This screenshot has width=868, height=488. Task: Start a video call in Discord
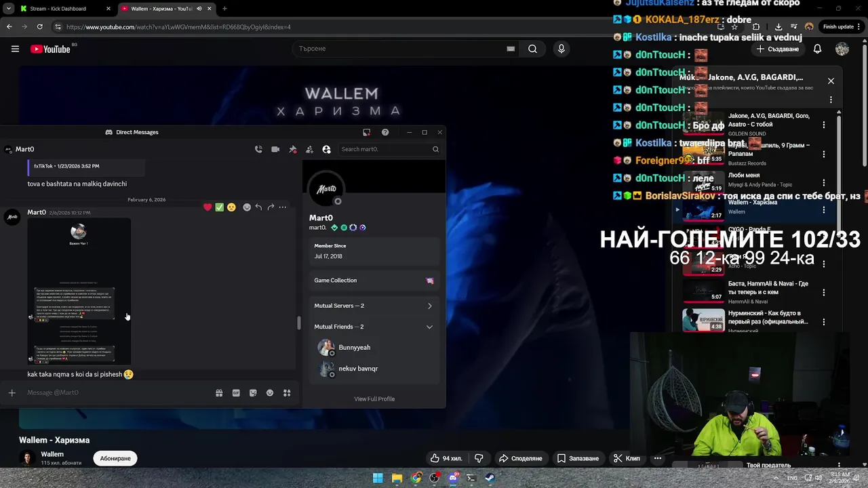(275, 149)
